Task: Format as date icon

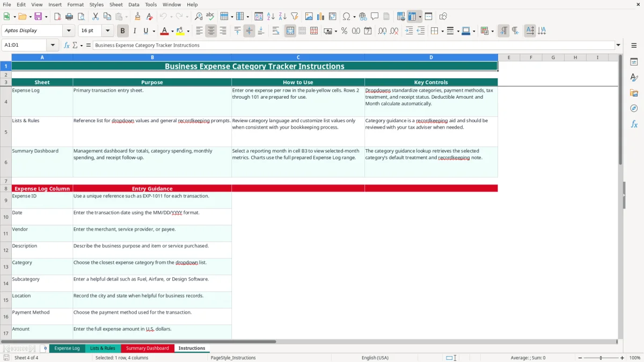Action: pos(368,31)
